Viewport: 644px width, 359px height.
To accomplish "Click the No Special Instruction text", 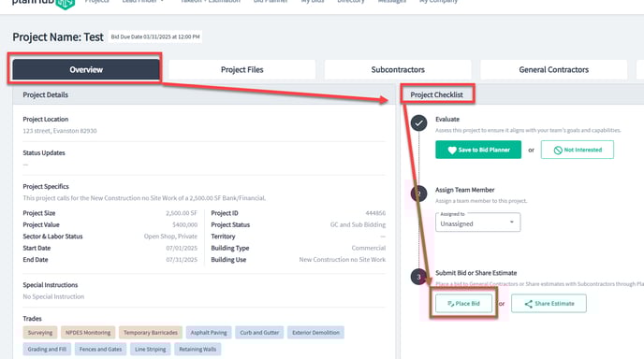I will 53,296.
